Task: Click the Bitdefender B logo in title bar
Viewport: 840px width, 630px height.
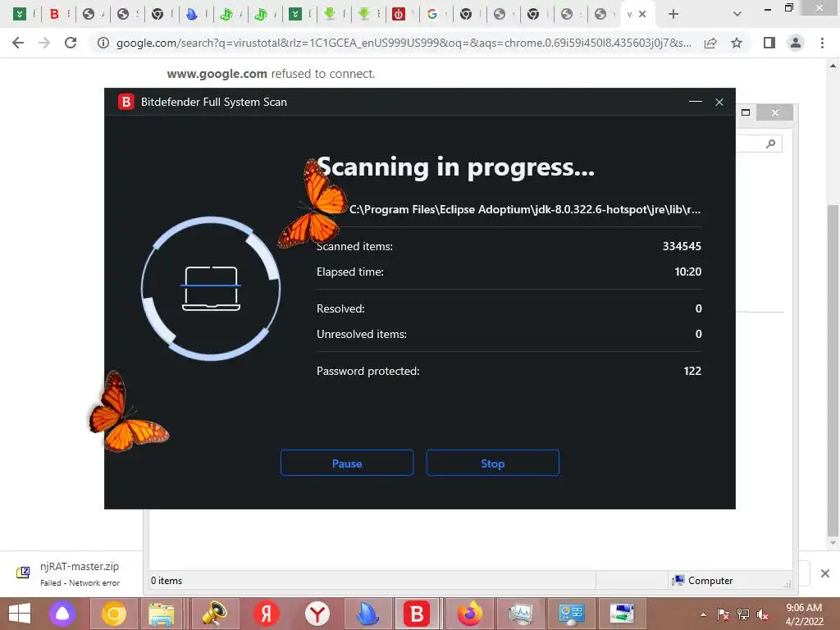Action: [126, 102]
